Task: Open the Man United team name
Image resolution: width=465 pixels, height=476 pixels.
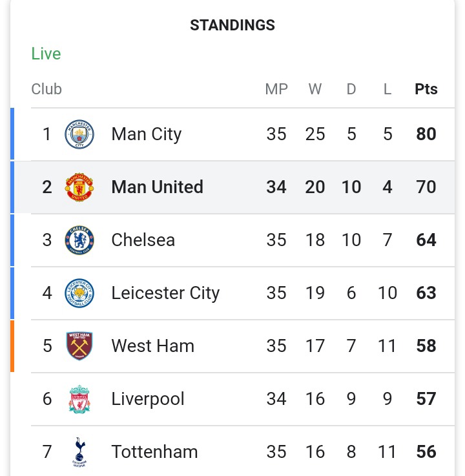Action: tap(157, 187)
